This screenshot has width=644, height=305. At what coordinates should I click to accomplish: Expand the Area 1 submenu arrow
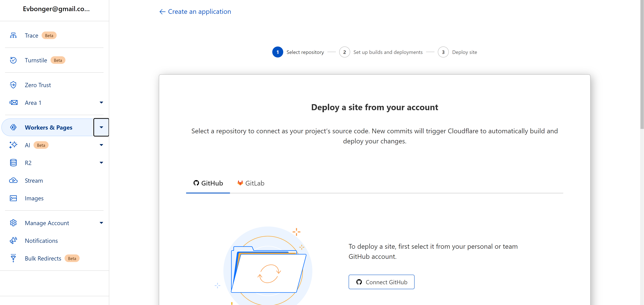tap(101, 103)
